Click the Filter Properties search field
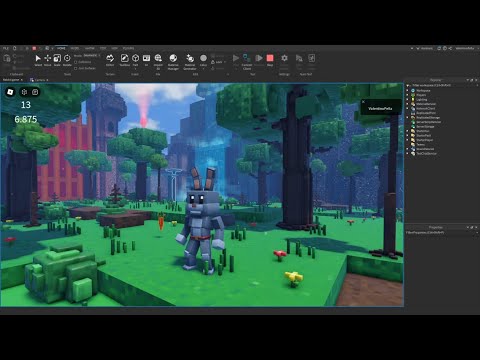The image size is (480, 360). pos(441,232)
